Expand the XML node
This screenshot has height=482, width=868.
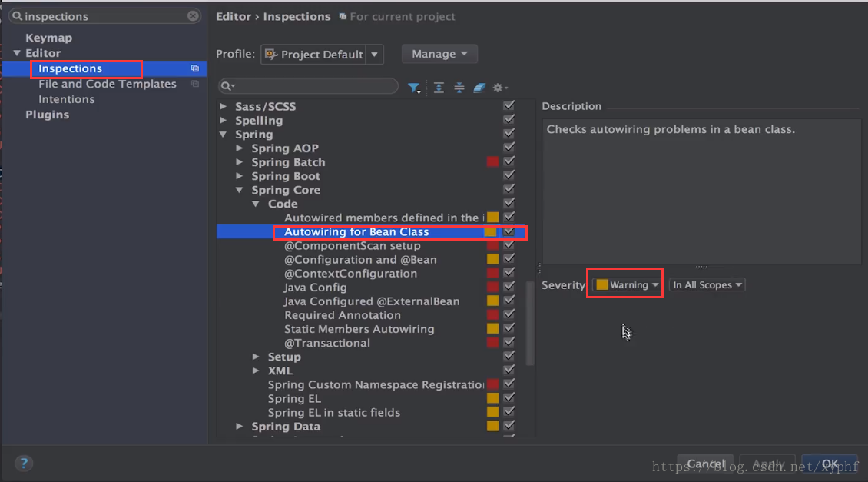pyautogui.click(x=256, y=371)
